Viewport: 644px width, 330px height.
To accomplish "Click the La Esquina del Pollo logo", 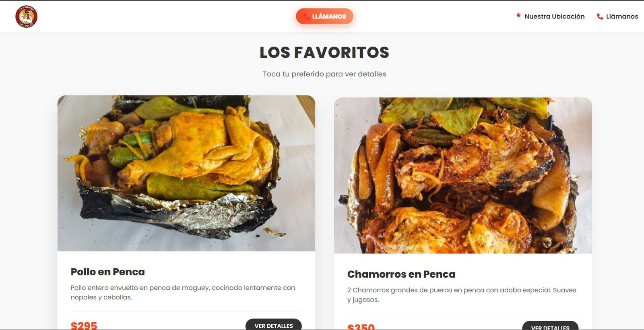I will (26, 16).
